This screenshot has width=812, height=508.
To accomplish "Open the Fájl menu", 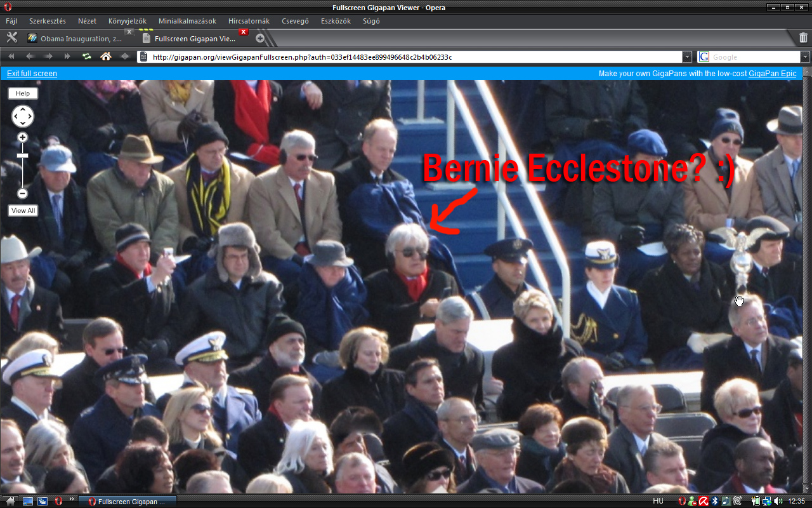I will pos(11,21).
